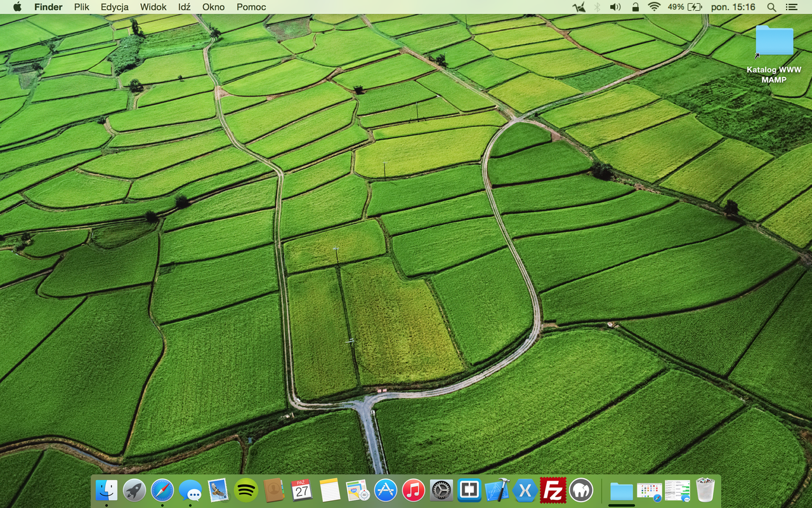Open Xcode hammer icon in dock
The width and height of the screenshot is (812, 508).
[x=497, y=490]
